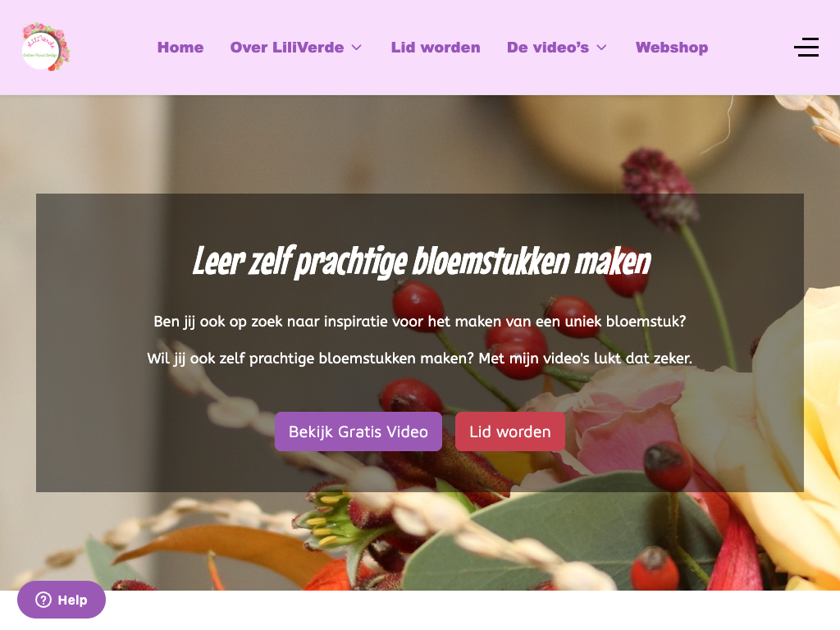Image resolution: width=840 pixels, height=630 pixels.
Task: Click the LiliVerde floral logo
Action: click(x=46, y=47)
